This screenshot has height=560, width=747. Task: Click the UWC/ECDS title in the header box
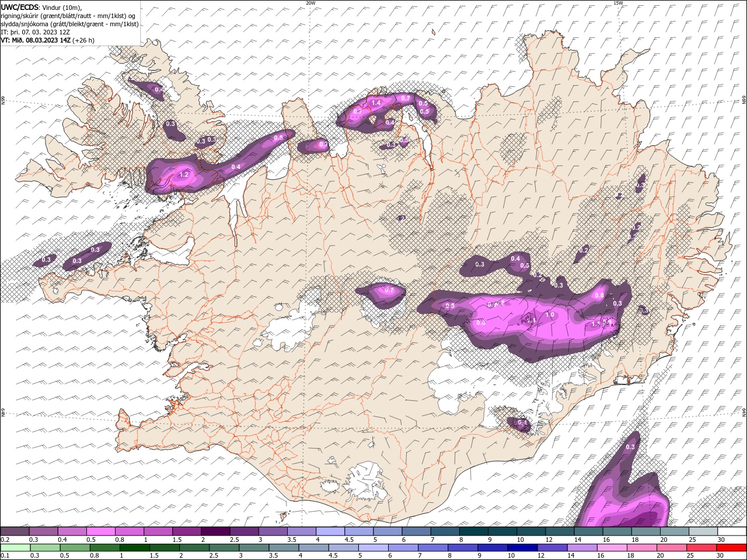(x=20, y=6)
